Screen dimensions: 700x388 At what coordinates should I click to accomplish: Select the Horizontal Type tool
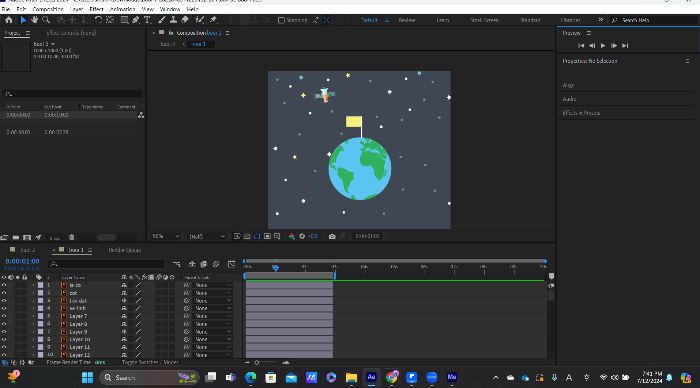click(x=147, y=20)
